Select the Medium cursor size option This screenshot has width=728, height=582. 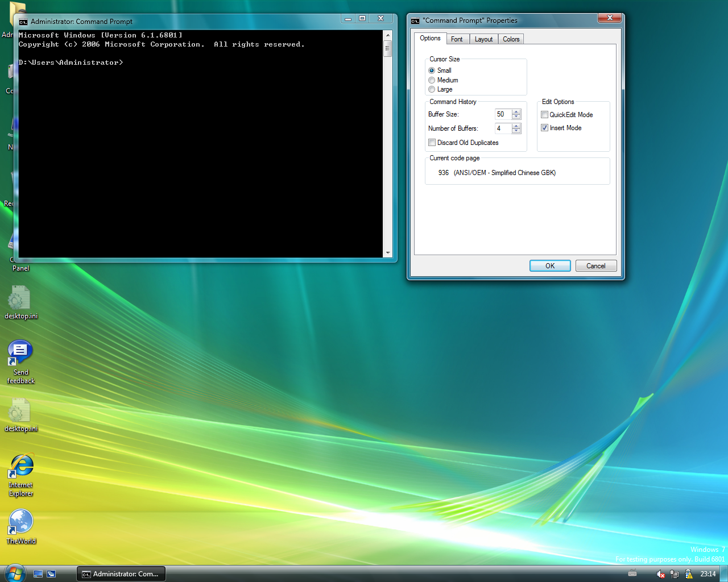(x=432, y=80)
